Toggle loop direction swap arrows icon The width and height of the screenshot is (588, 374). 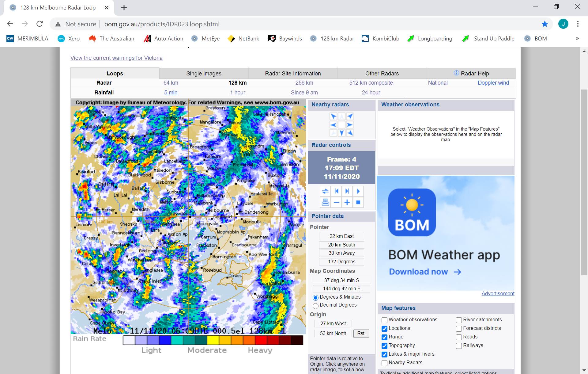click(x=325, y=191)
